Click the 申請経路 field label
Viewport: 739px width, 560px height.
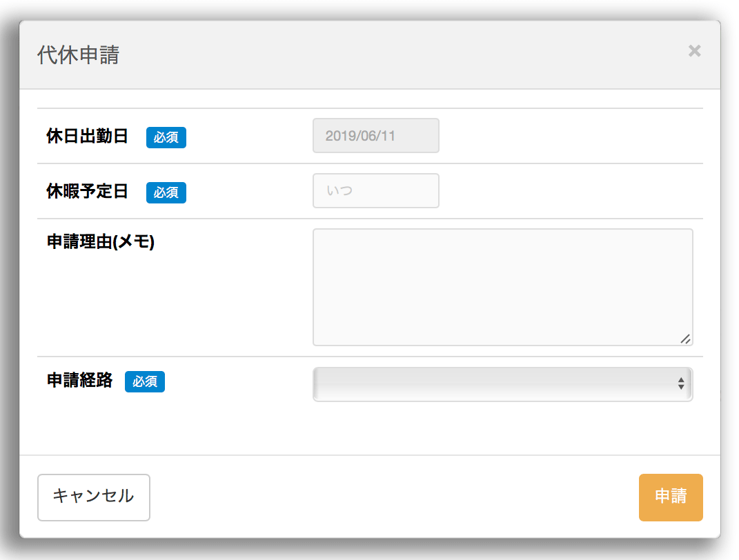(x=79, y=380)
